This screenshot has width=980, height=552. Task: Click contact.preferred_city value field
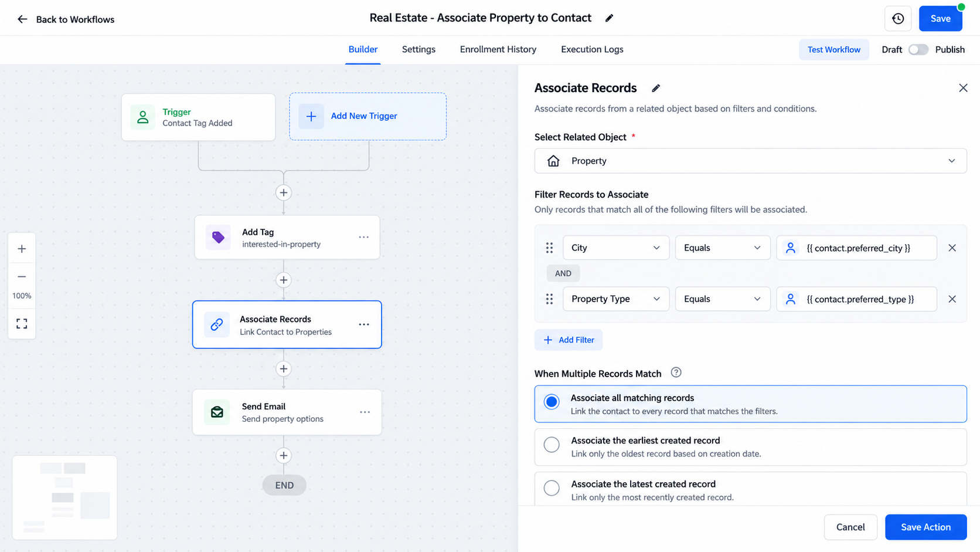[x=856, y=248]
